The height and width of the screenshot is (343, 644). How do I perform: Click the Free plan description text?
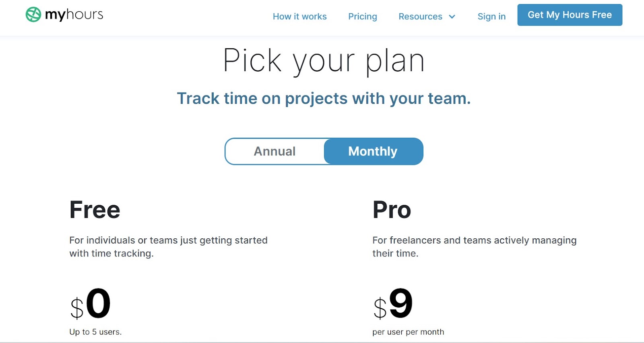click(x=168, y=246)
